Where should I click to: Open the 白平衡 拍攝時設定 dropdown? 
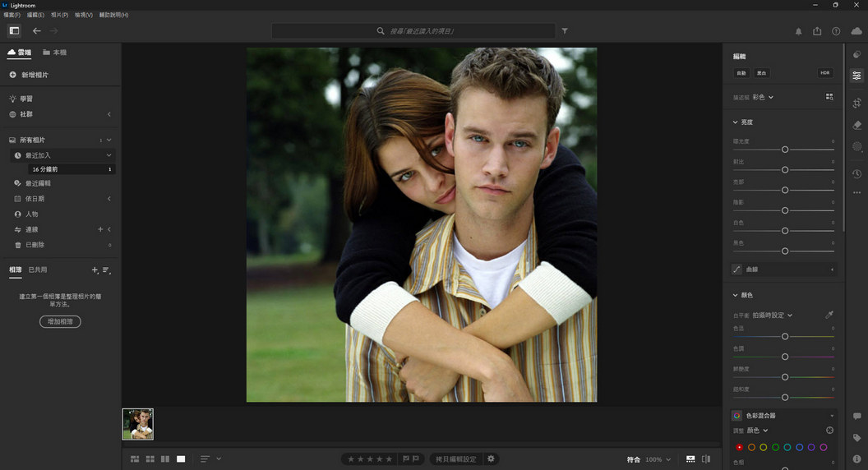point(773,315)
